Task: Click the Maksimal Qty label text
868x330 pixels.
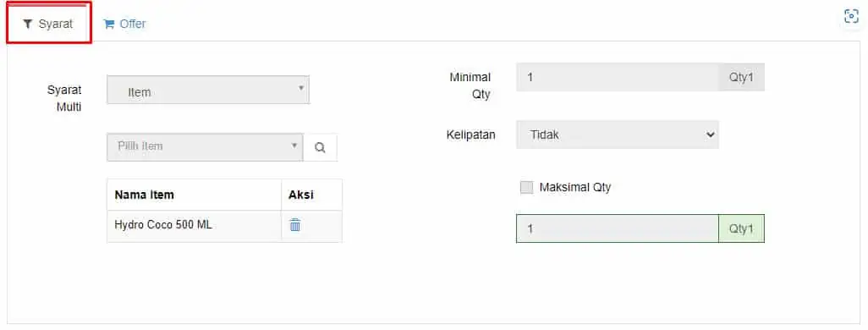Action: (574, 187)
